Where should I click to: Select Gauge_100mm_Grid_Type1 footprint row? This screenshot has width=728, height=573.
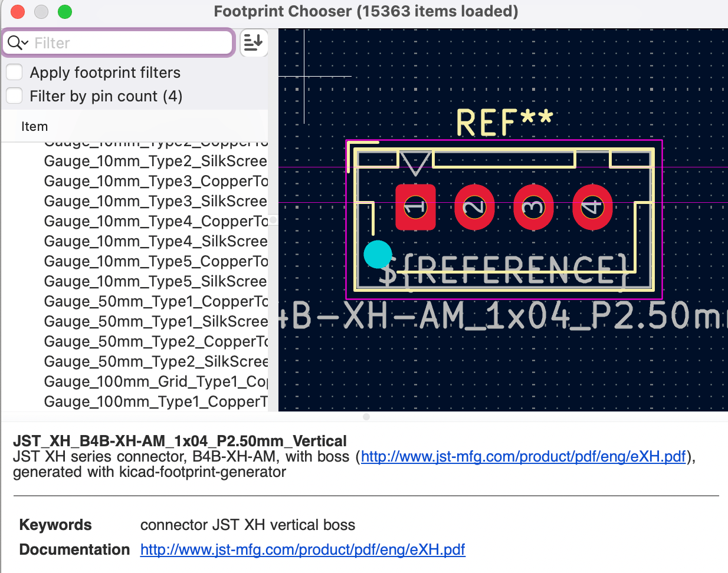(155, 381)
